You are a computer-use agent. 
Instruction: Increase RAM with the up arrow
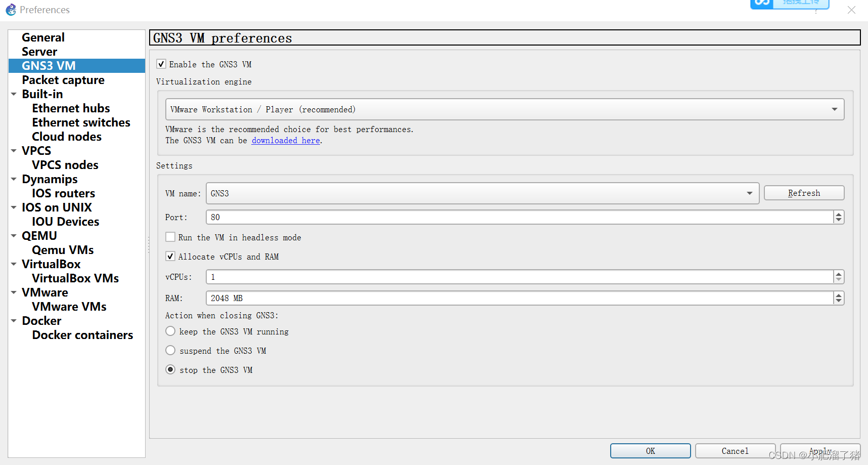(839, 295)
